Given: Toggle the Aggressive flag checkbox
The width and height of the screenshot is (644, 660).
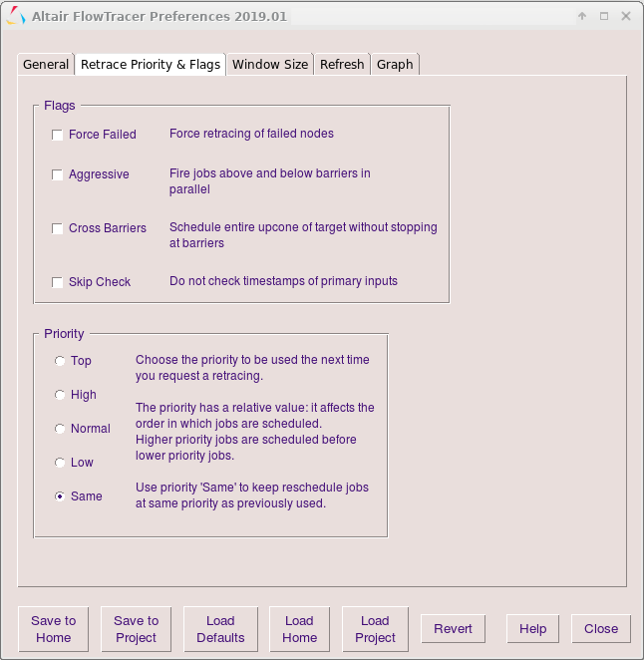Looking at the screenshot, I should 58,174.
